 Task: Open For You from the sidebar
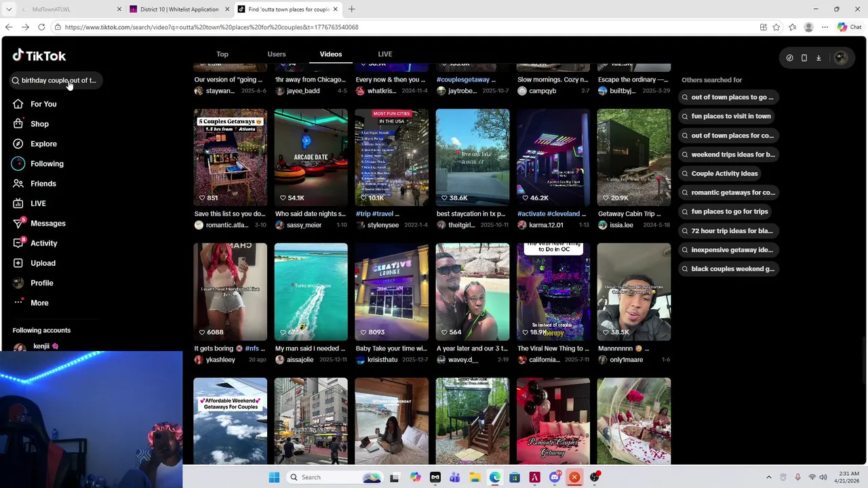(x=35, y=104)
